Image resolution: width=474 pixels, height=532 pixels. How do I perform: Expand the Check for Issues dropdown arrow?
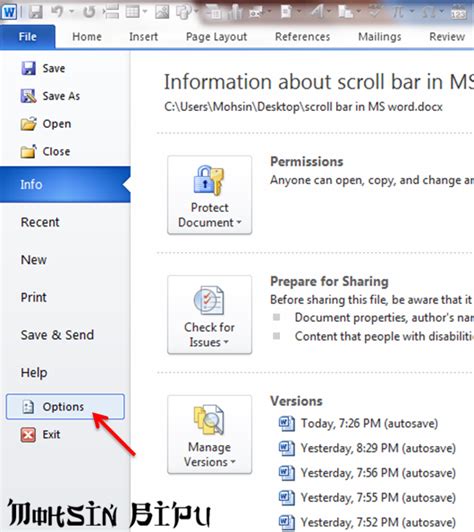[226, 342]
